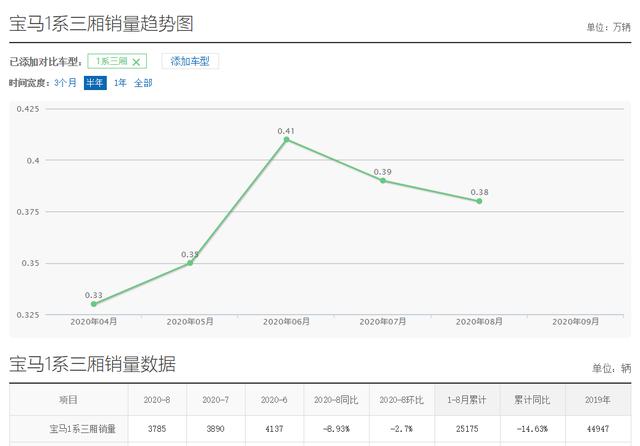Click the 25175 cumulative sales cell
The height and width of the screenshot is (446, 640).
(x=467, y=428)
